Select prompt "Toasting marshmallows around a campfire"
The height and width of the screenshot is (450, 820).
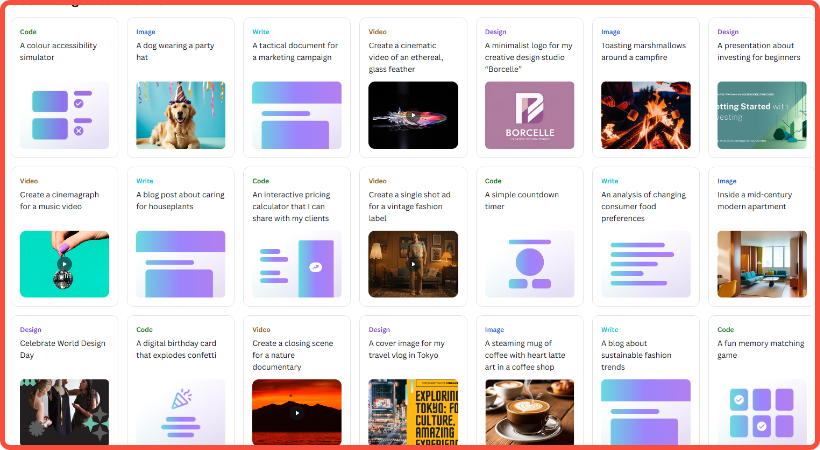(644, 51)
